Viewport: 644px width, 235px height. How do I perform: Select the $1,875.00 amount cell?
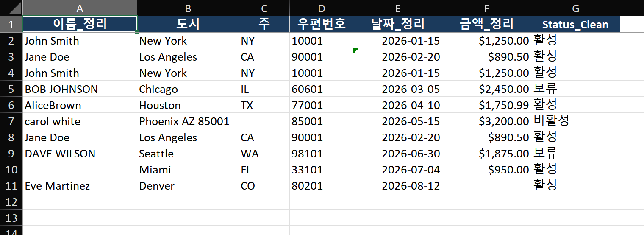487,153
